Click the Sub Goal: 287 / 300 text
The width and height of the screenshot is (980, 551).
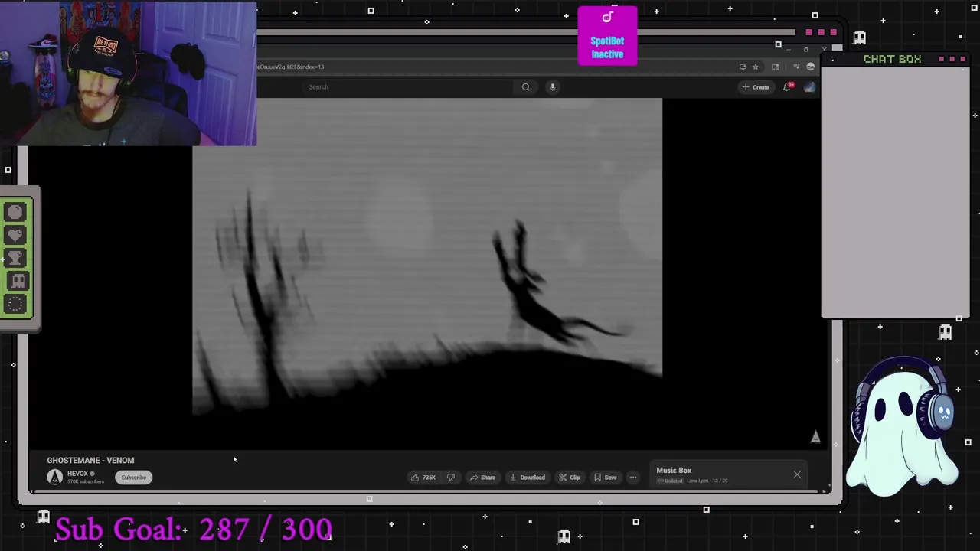pos(193,529)
